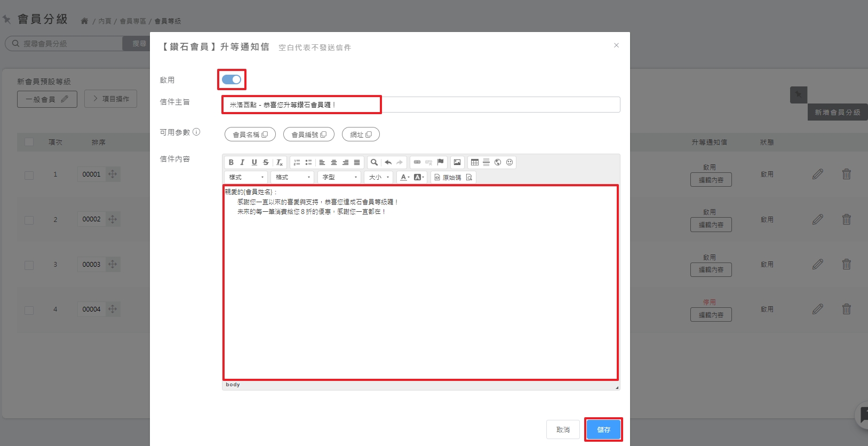Click inside the 信件內容 editor body
The width and height of the screenshot is (868, 446).
click(x=421, y=283)
